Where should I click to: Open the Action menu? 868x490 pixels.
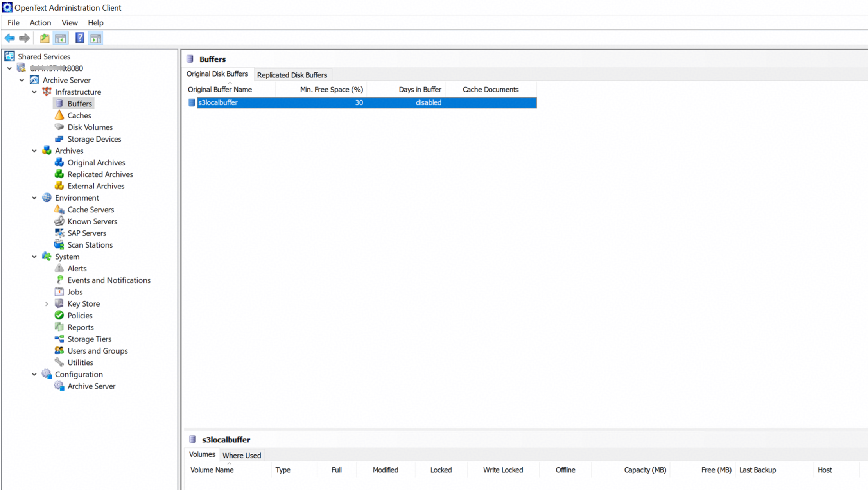(40, 23)
